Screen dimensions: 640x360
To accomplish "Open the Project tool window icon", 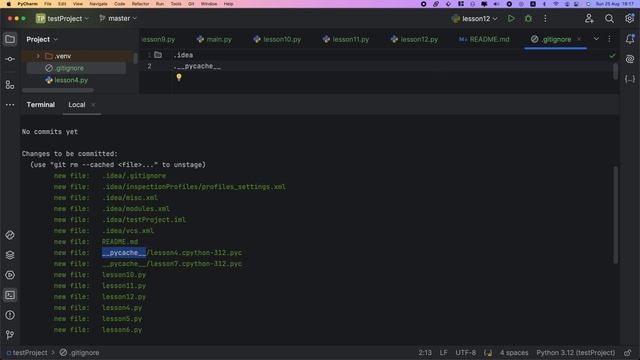I will (x=10, y=39).
